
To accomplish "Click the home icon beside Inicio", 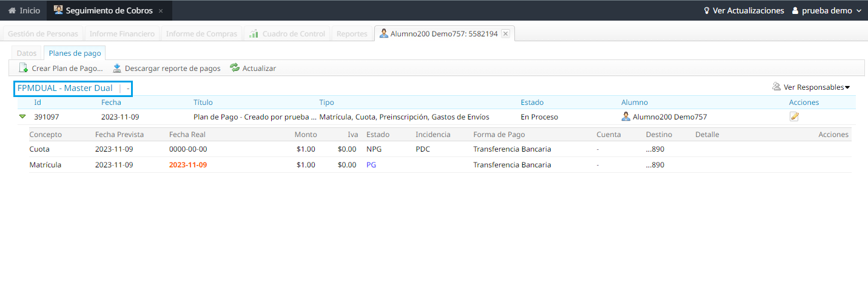I will tap(12, 11).
